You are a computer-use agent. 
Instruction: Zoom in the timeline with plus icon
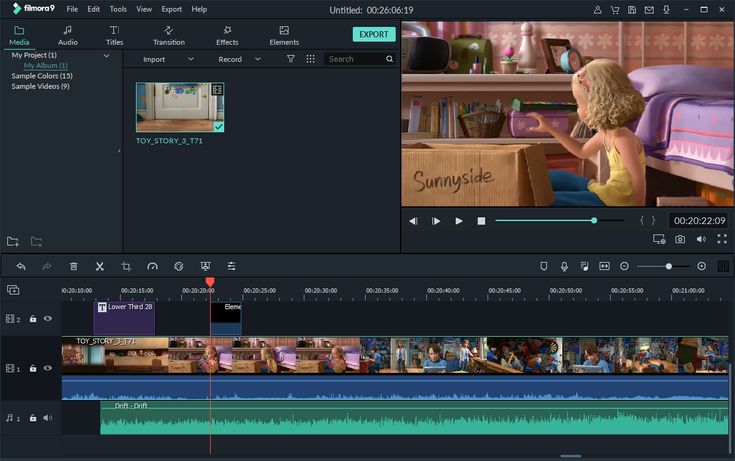point(702,266)
